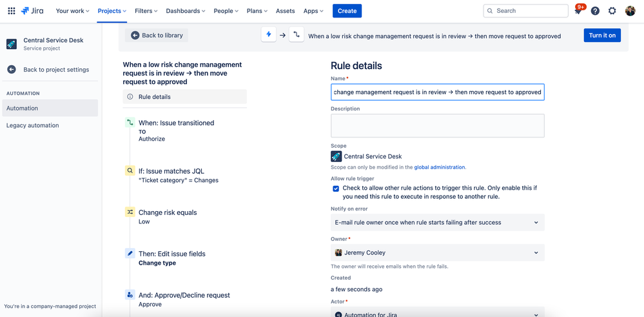This screenshot has height=317, width=644.
Task: Select the pencil Edit issue fields icon
Action: pyautogui.click(x=130, y=254)
